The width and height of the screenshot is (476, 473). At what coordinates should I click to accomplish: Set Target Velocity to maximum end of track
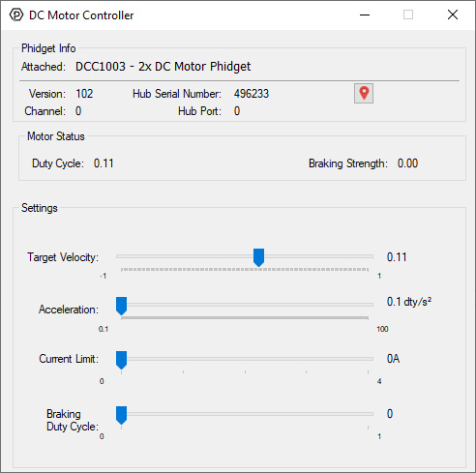coord(368,256)
